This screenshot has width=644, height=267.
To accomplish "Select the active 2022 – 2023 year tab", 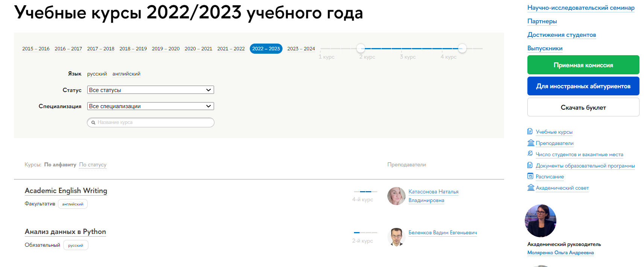I will click(x=266, y=49).
